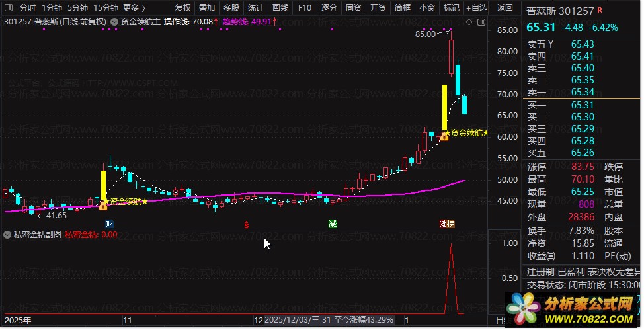644x330 pixels.
Task: Open F10 company info
Action: tap(305, 8)
